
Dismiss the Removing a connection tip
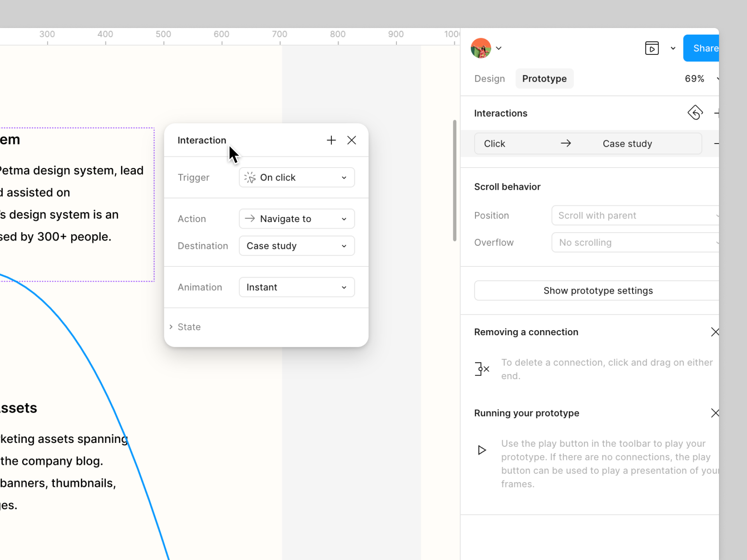[714, 332]
